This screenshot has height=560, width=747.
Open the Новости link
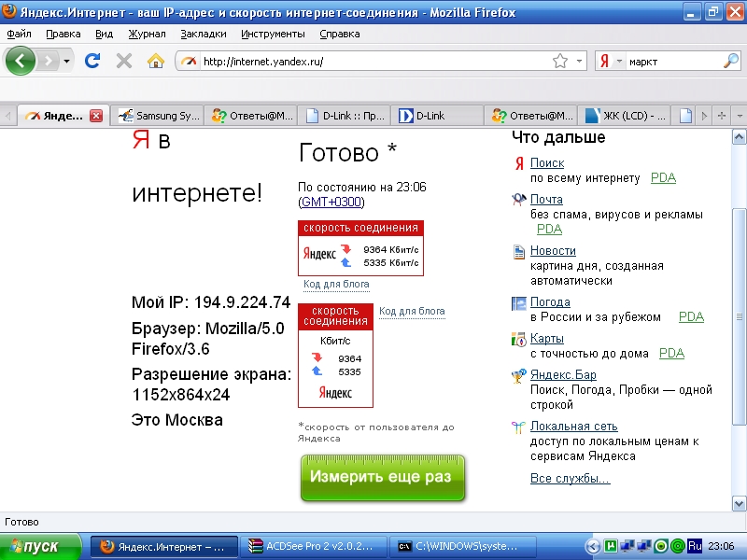point(553,250)
